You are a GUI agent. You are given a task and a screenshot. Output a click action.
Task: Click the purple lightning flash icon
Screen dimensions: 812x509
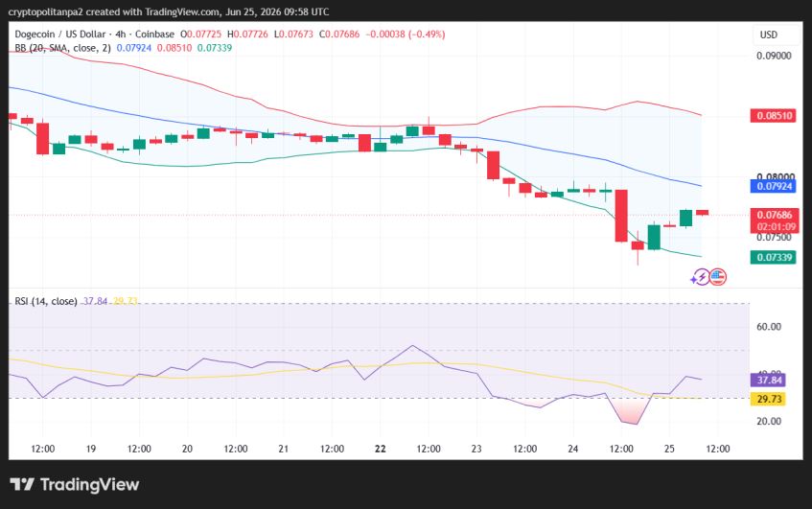[700, 278]
